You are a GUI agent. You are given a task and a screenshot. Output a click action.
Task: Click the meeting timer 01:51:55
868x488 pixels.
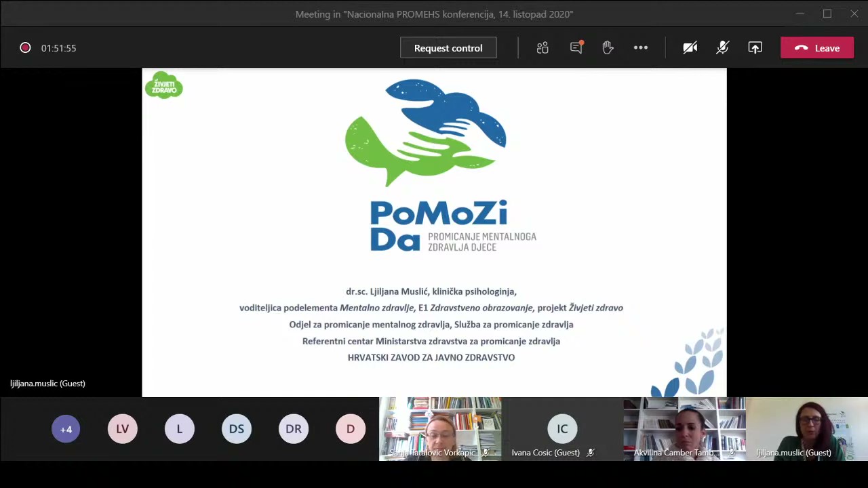58,48
